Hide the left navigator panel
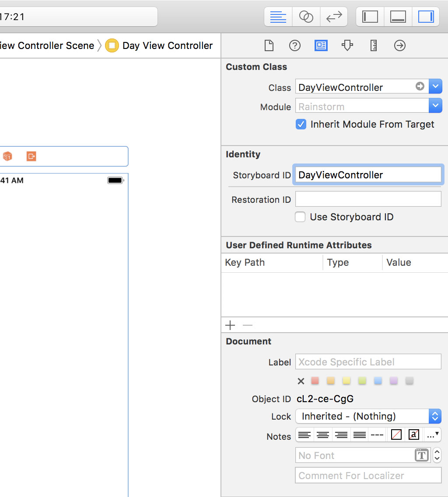The height and width of the screenshot is (497, 448). 370,17
